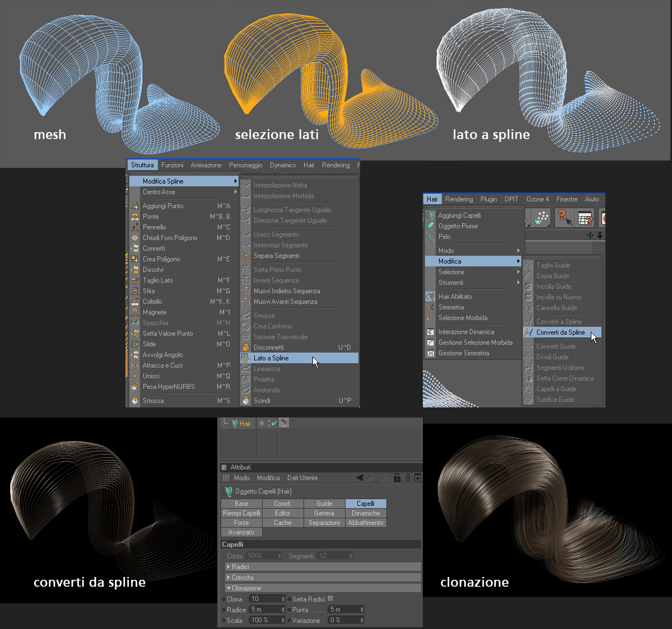Image resolution: width=672 pixels, height=629 pixels.
Task: Click the Hair object icon in object manager
Action: coord(235,424)
